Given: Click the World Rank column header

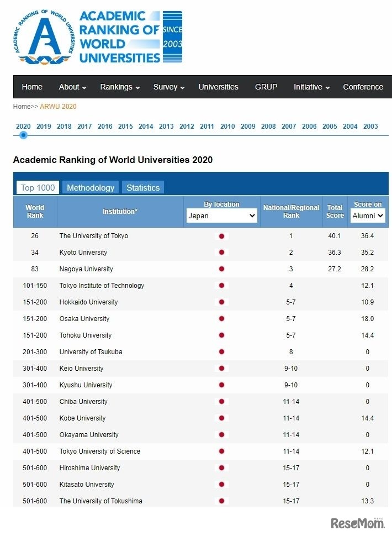Looking at the screenshot, I should click(x=35, y=212).
